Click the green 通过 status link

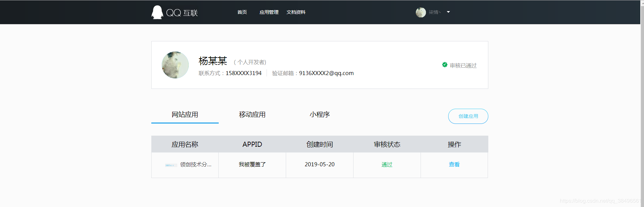(387, 165)
